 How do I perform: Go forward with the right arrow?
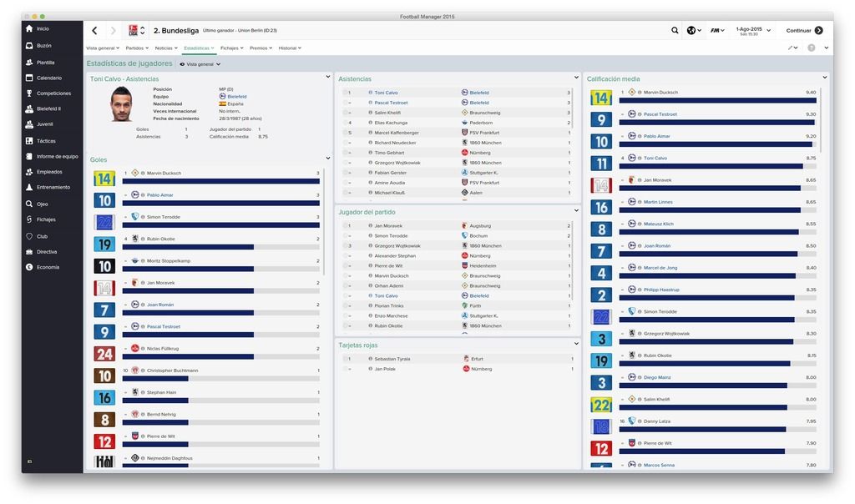[113, 31]
